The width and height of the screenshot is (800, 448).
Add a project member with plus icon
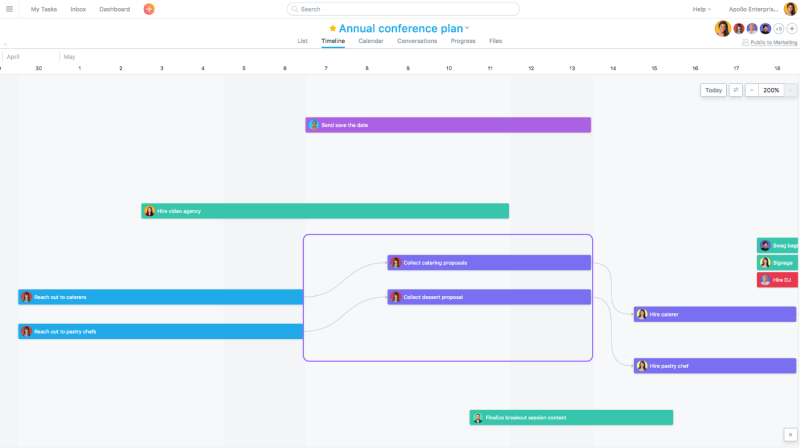[792, 29]
